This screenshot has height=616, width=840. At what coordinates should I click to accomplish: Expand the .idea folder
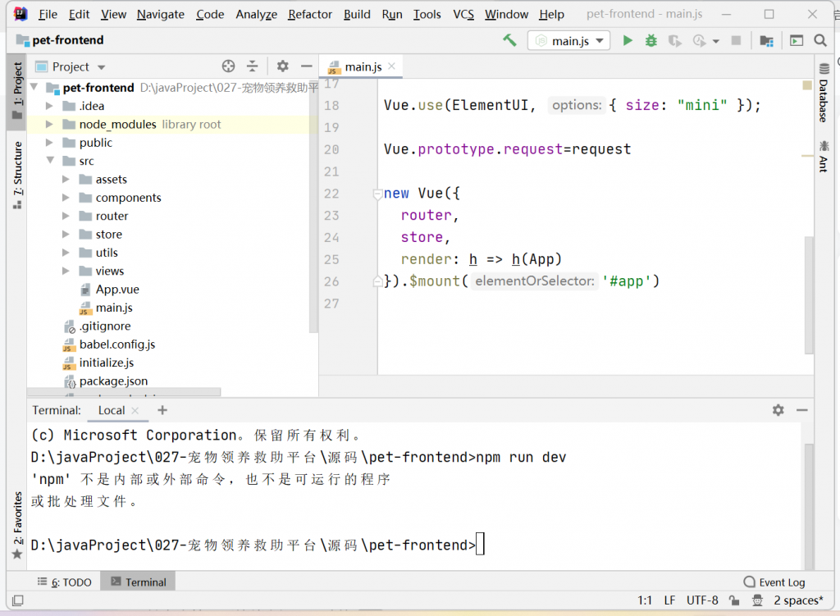(49, 106)
